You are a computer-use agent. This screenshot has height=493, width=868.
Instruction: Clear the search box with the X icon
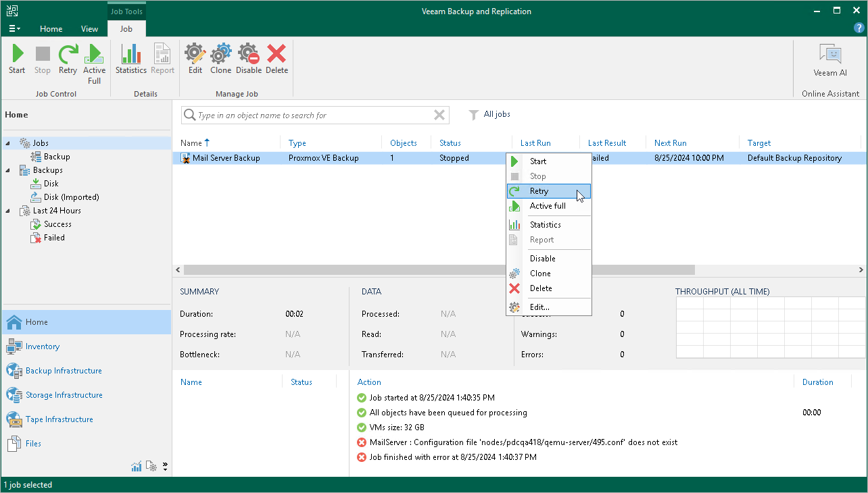pyautogui.click(x=439, y=115)
